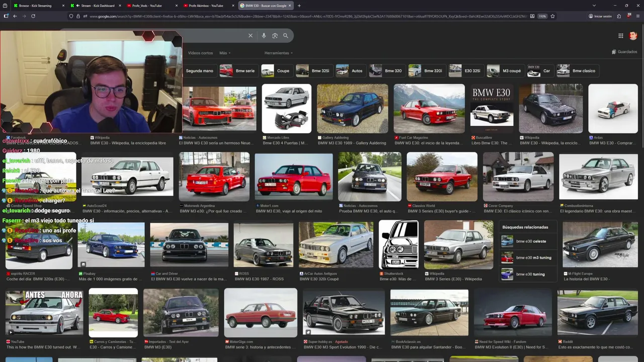
Task: Open the MotorGiga BMW serie 3 image
Action: click(x=261, y=312)
